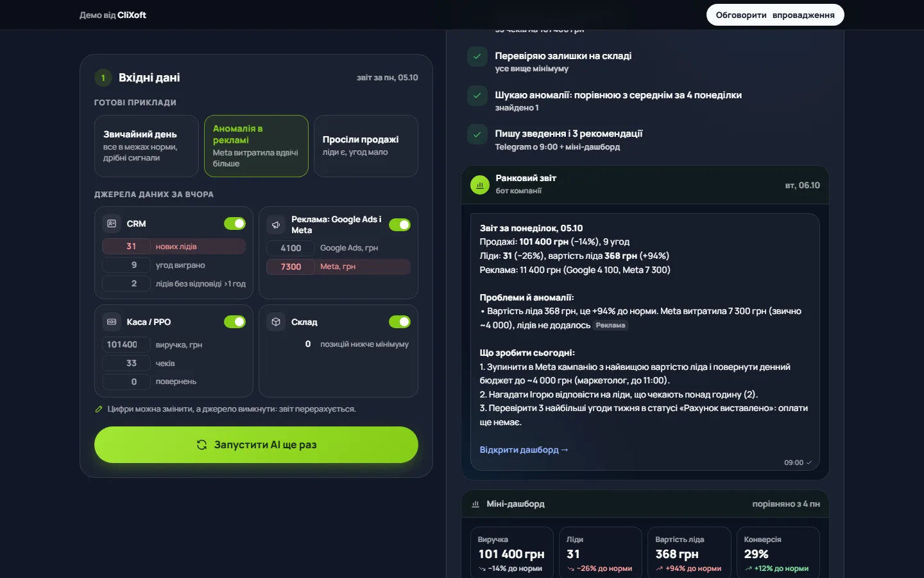This screenshot has height=578, width=924.
Task: Select the Звичайний день example
Action: point(146,146)
